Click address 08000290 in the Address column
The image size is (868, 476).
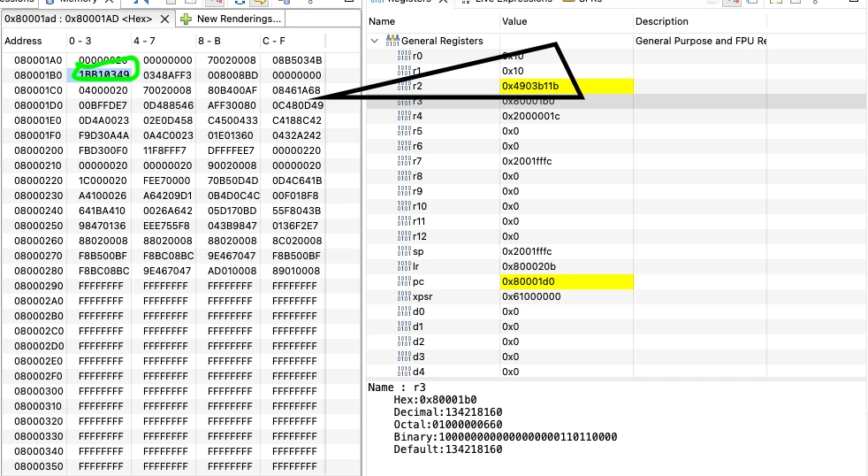pyautogui.click(x=38, y=286)
